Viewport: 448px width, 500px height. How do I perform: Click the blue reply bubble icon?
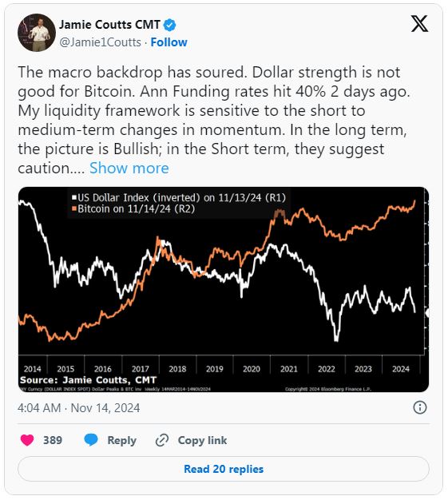(91, 440)
